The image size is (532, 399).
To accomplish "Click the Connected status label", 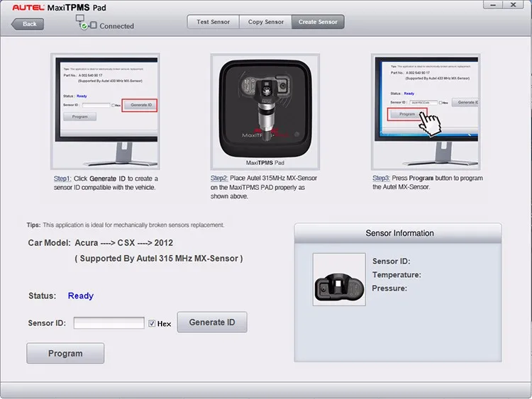I will pos(117,26).
